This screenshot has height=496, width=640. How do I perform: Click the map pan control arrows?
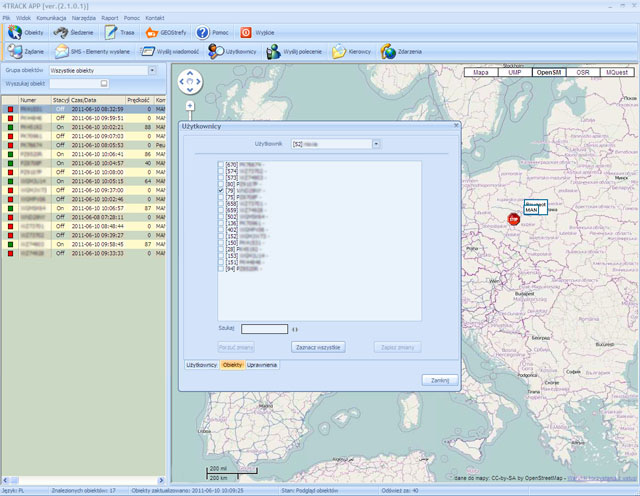click(x=190, y=81)
